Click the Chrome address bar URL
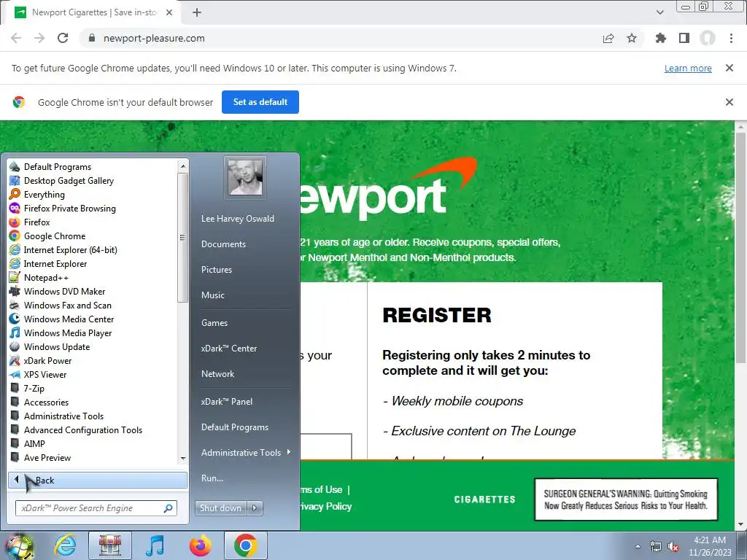 click(x=154, y=38)
